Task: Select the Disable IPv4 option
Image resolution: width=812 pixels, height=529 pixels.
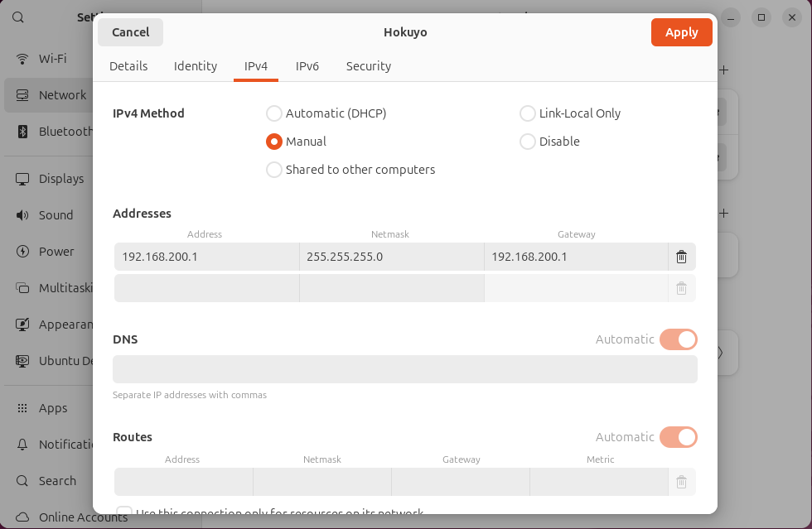Action: click(528, 142)
